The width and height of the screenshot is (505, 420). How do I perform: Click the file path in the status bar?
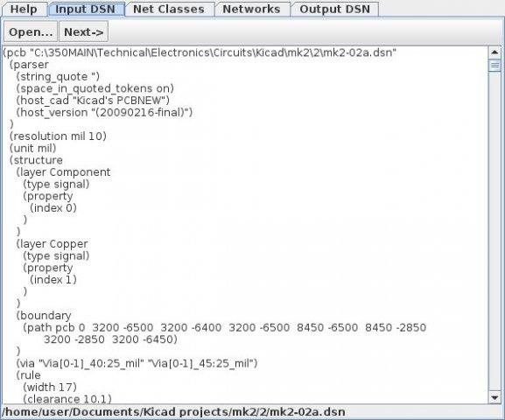[173, 412]
